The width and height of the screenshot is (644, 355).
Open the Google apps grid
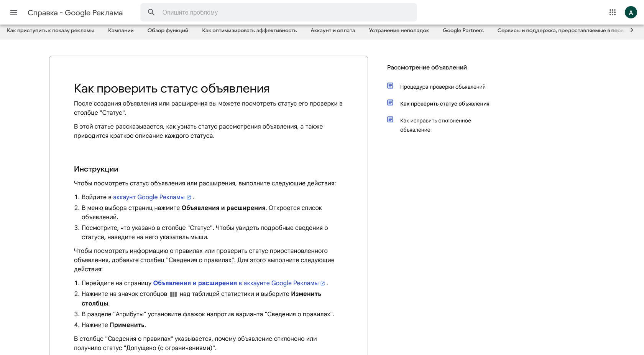[x=613, y=12]
